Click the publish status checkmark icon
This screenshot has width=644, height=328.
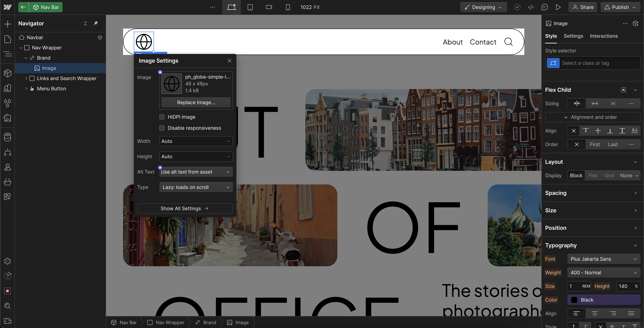517,7
